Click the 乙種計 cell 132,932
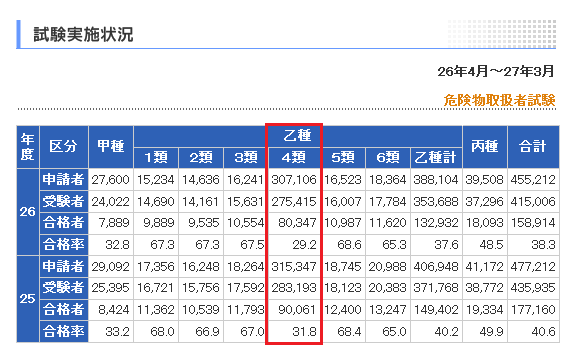This screenshot has width=581, height=363. pyautogui.click(x=436, y=223)
